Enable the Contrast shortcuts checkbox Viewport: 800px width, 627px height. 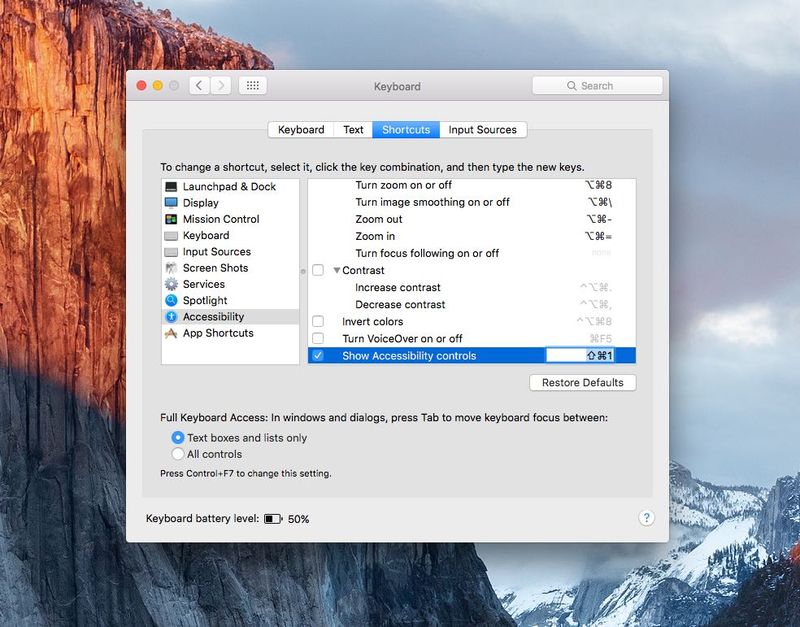[x=318, y=270]
